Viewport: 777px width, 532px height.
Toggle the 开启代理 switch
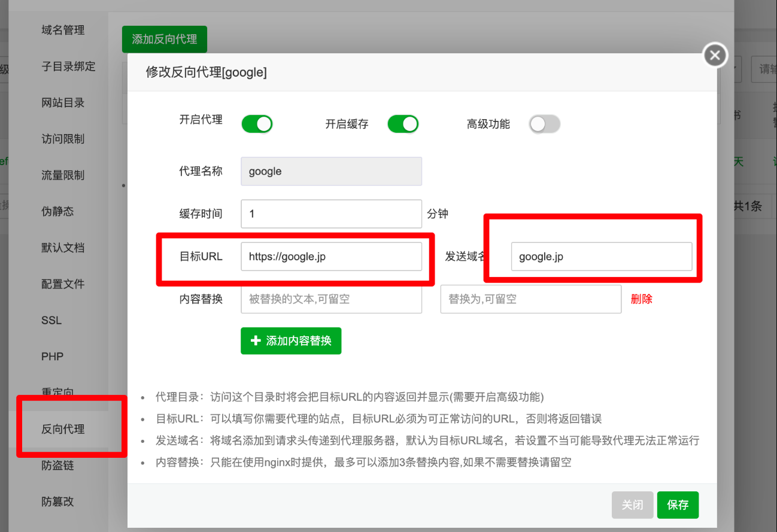[x=257, y=124]
